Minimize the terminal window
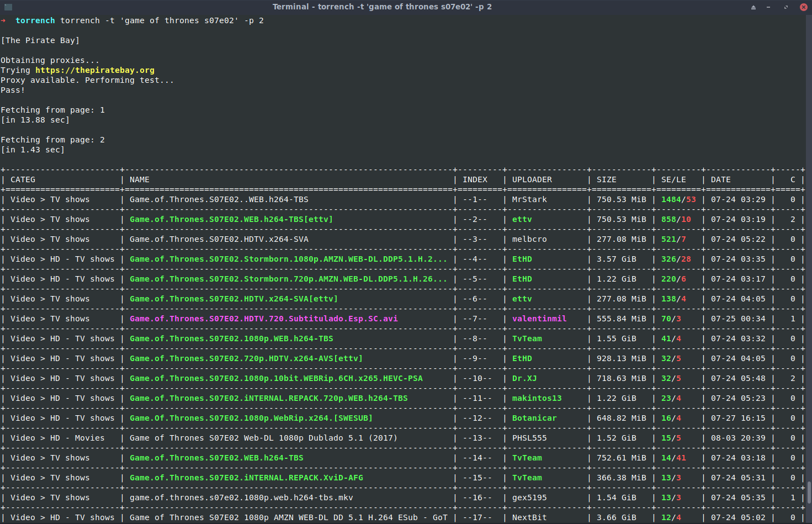 click(x=768, y=7)
